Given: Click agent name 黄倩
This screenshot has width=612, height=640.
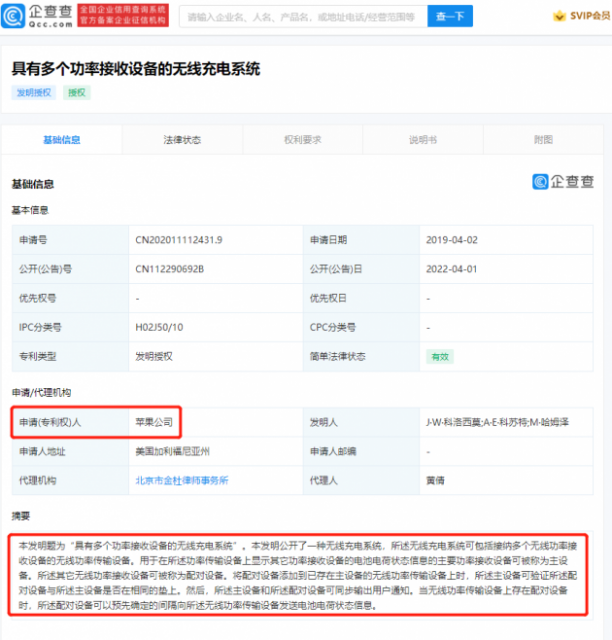Looking at the screenshot, I should pyautogui.click(x=435, y=480).
